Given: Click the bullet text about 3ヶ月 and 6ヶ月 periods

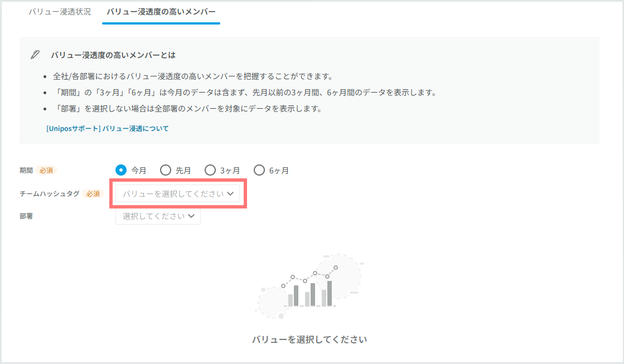Looking at the screenshot, I should (245, 93).
